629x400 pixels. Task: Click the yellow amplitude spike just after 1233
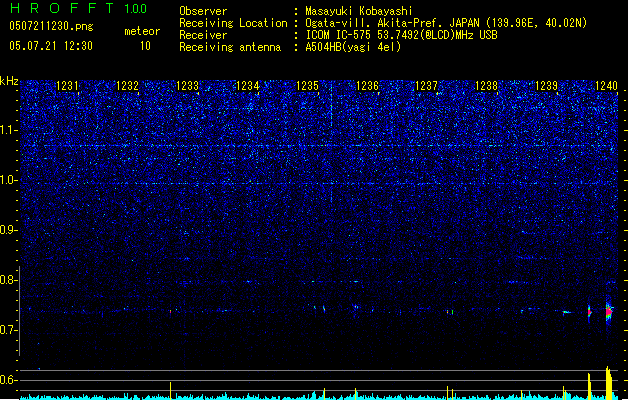tap(170, 390)
